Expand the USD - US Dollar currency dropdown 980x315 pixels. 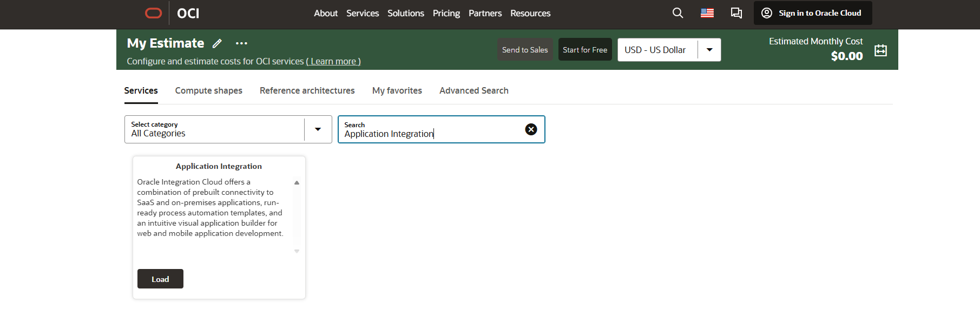709,50
